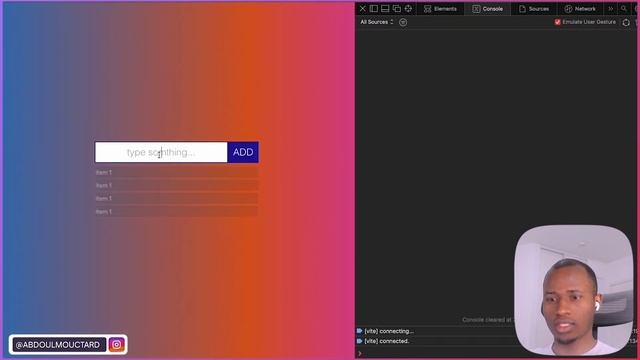Show more inspector tabs chevron
Viewport: 640px width, 360px height.
point(611,9)
